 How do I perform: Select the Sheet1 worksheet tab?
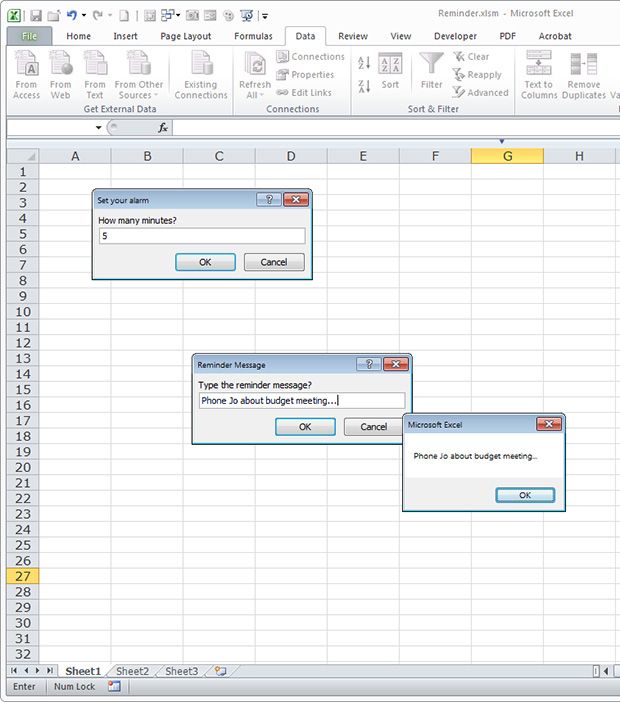pyautogui.click(x=83, y=671)
